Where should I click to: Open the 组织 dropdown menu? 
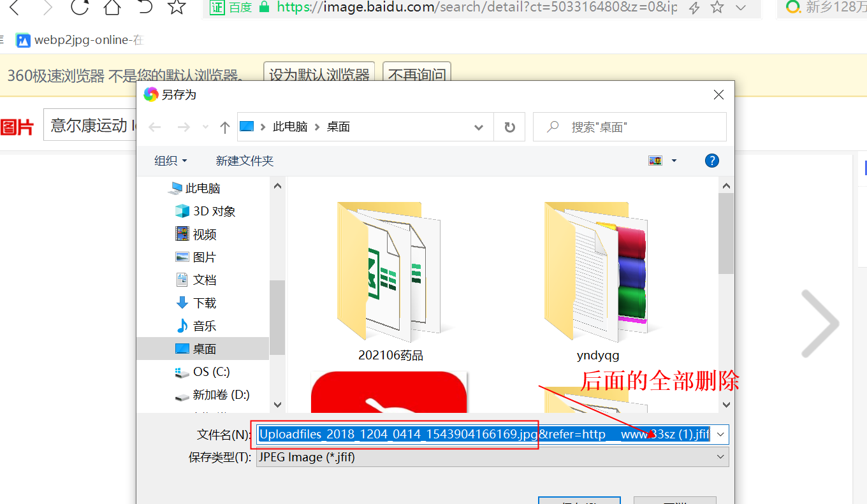[x=171, y=161]
